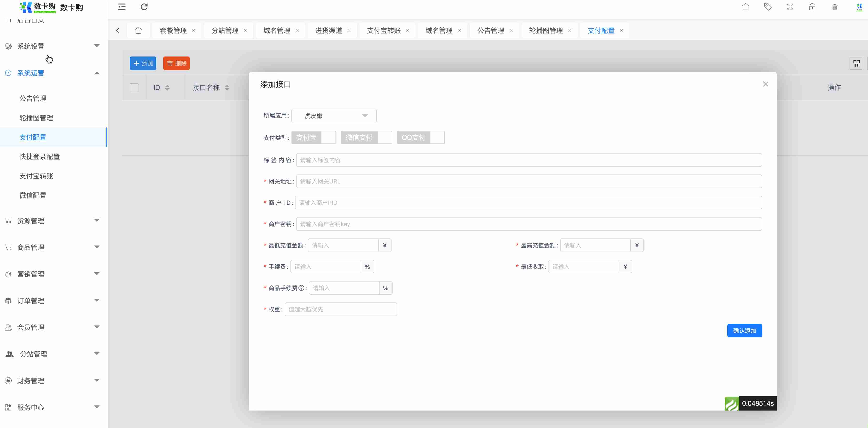Click the trash icon in top header
The width and height of the screenshot is (868, 428).
pos(835,7)
